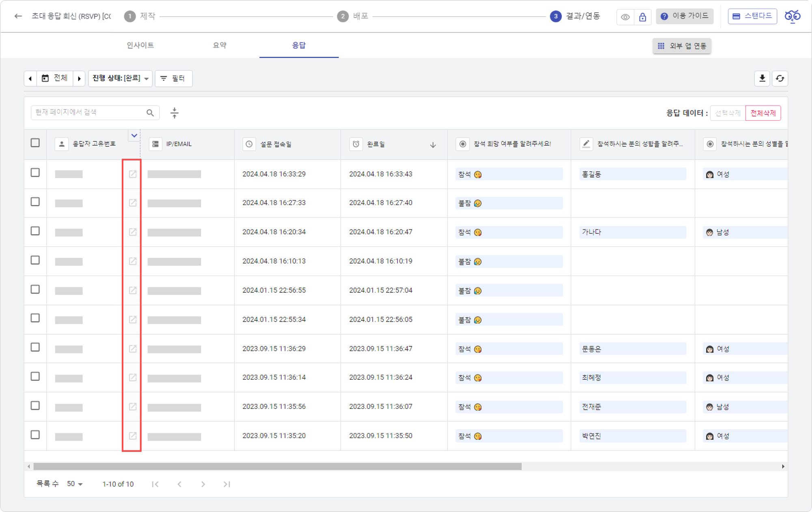This screenshot has width=812, height=512.
Task: Sort by 완료일 descending arrow
Action: pyautogui.click(x=433, y=145)
